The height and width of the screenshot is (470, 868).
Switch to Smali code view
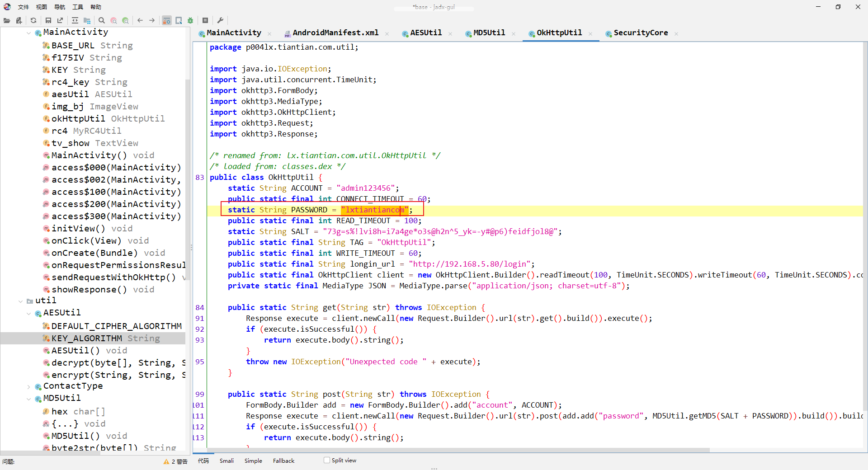click(226, 461)
